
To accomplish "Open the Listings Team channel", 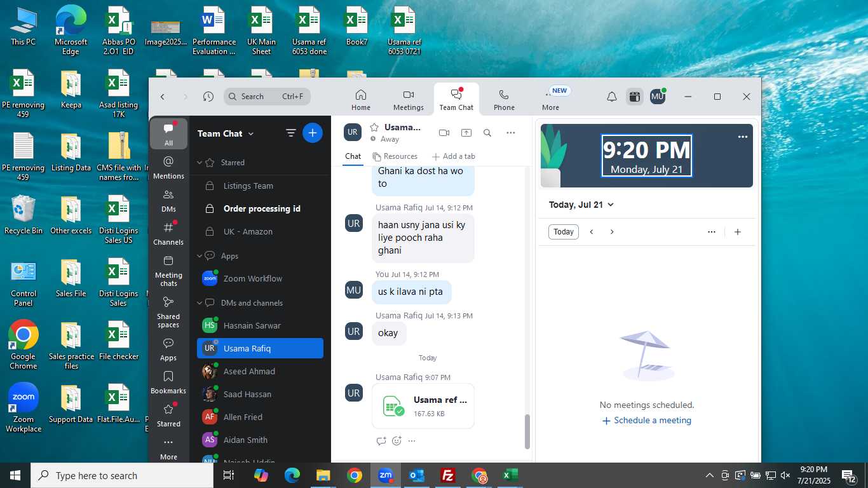I will click(261, 186).
